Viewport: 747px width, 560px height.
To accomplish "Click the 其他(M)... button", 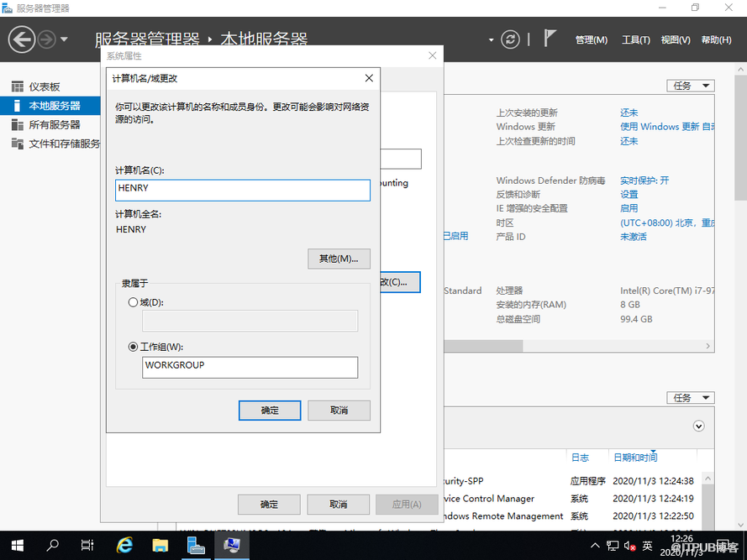I will pyautogui.click(x=339, y=259).
